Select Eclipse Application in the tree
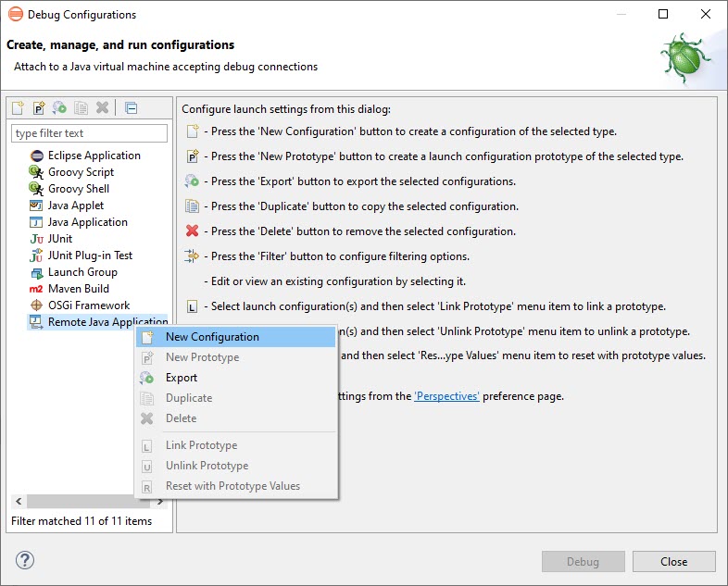This screenshot has width=728, height=586. [94, 156]
